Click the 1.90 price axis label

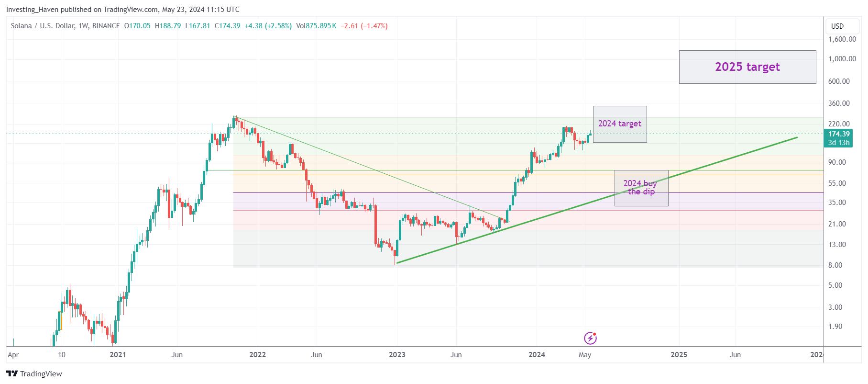pos(835,327)
